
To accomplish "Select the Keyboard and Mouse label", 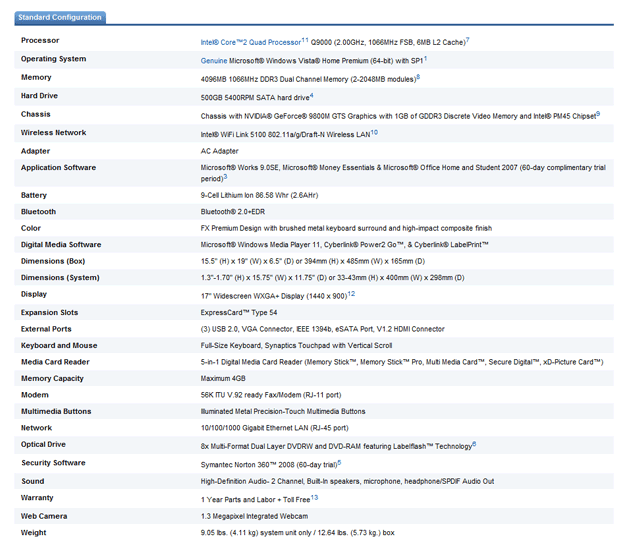I will 59,346.
